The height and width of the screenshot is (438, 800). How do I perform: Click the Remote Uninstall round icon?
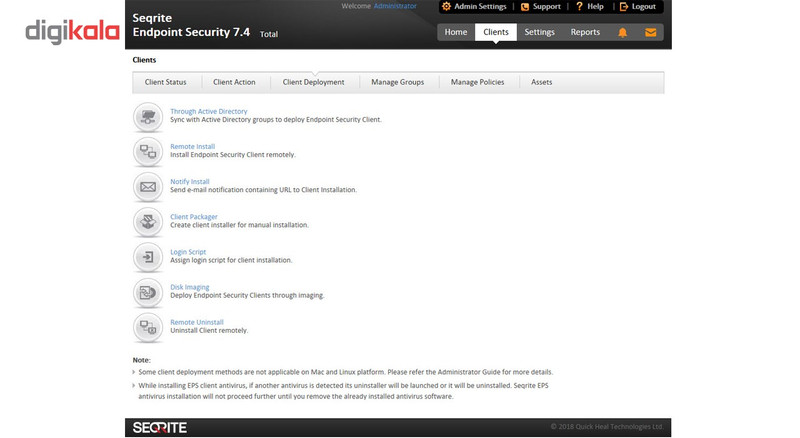(x=148, y=327)
